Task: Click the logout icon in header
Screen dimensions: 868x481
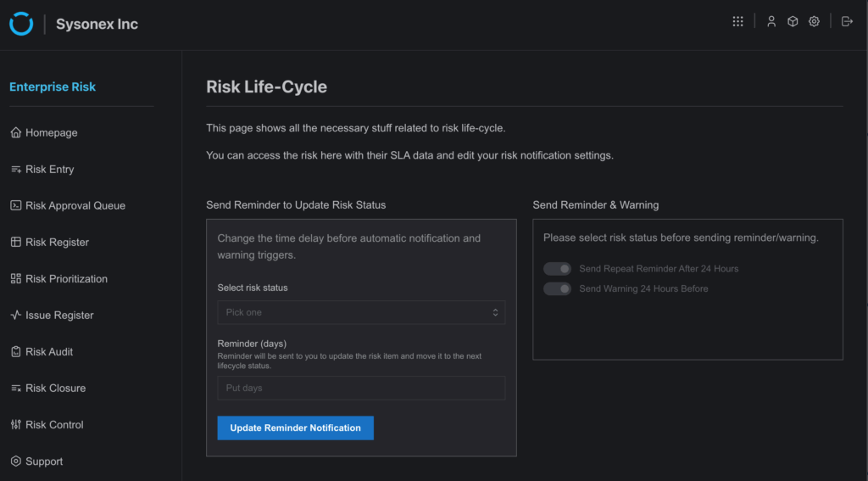Action: click(x=847, y=21)
